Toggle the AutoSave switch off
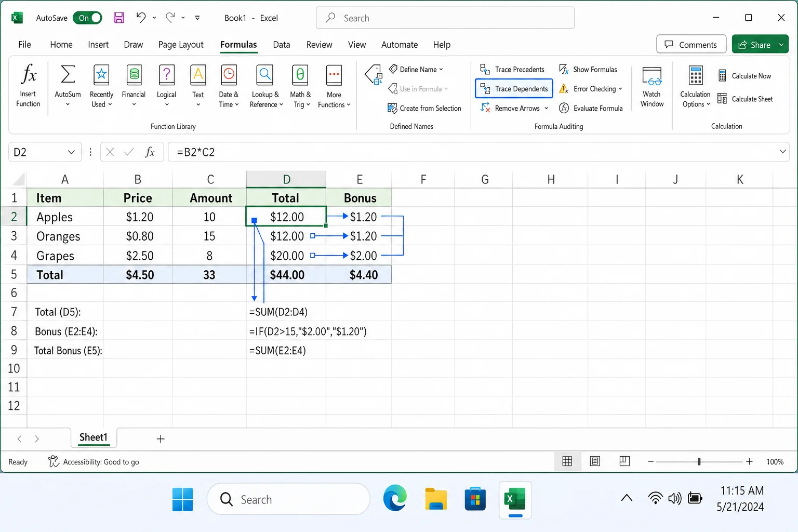 click(x=87, y=18)
